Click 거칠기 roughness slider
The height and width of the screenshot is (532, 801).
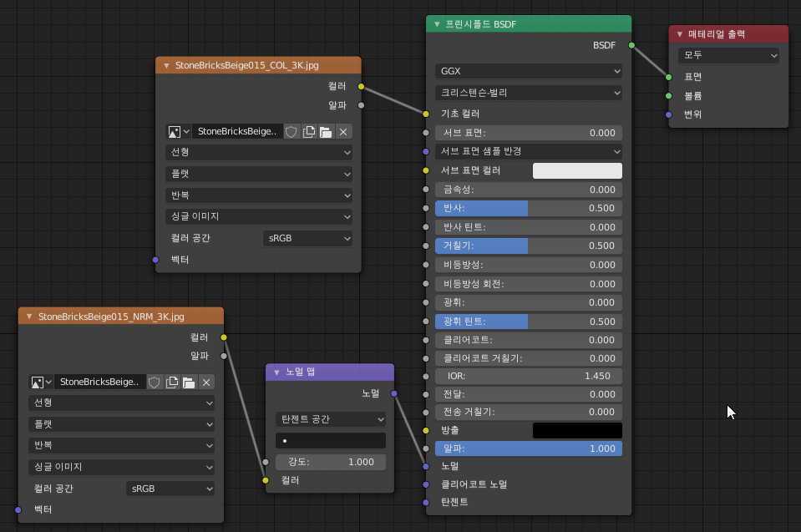pos(529,246)
